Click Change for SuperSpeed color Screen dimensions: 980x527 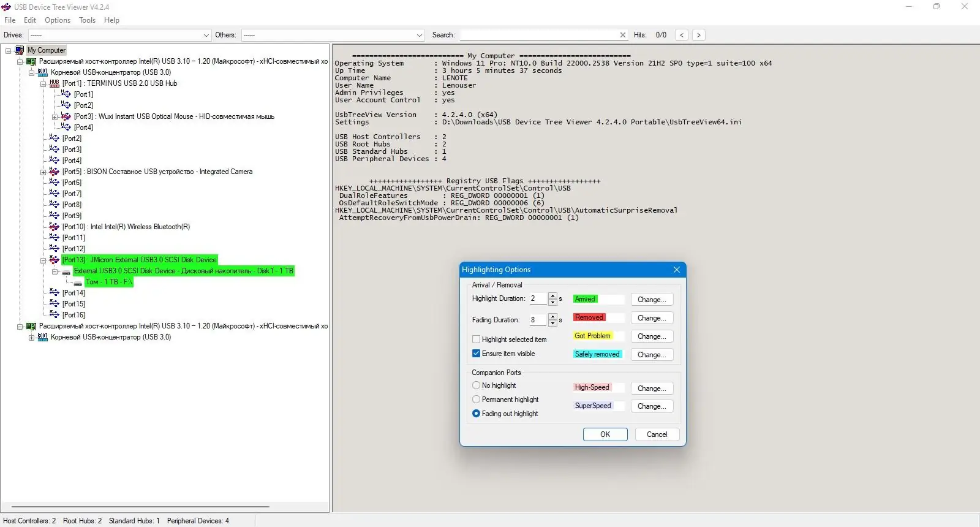coord(652,406)
